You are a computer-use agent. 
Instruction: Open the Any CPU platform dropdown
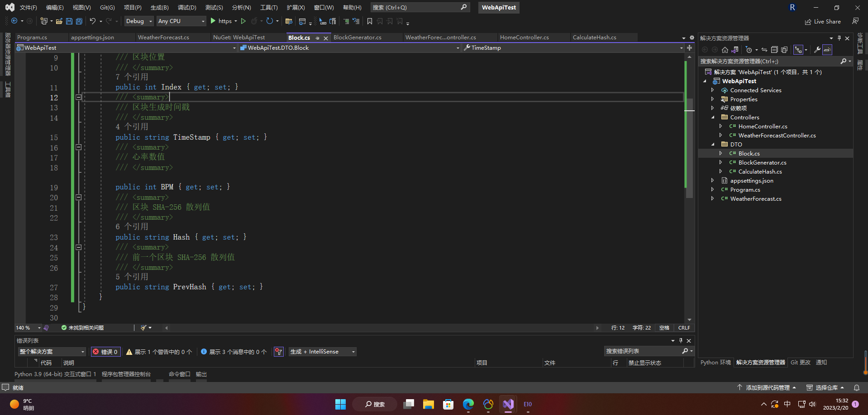click(181, 21)
